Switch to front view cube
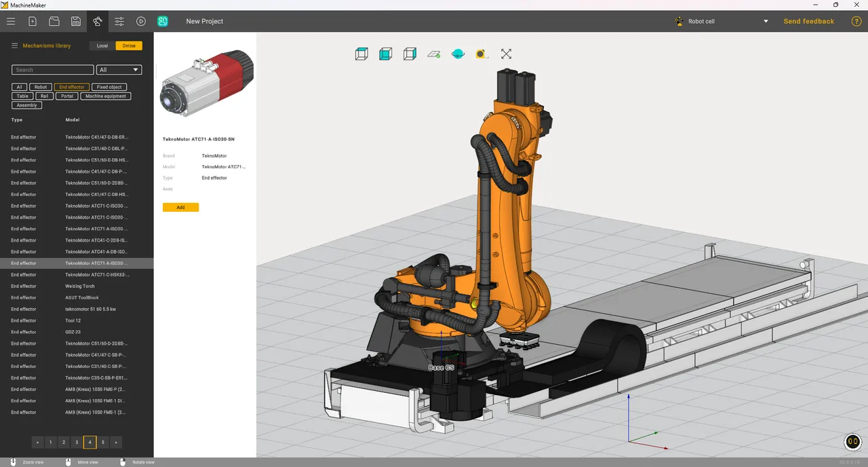Image resolution: width=868 pixels, height=467 pixels. point(385,54)
